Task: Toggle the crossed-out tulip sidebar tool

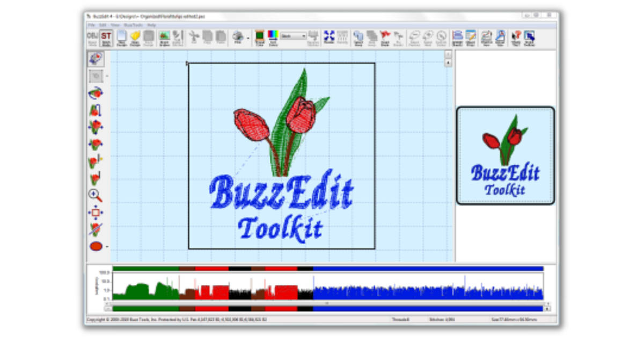Action: pos(96,230)
